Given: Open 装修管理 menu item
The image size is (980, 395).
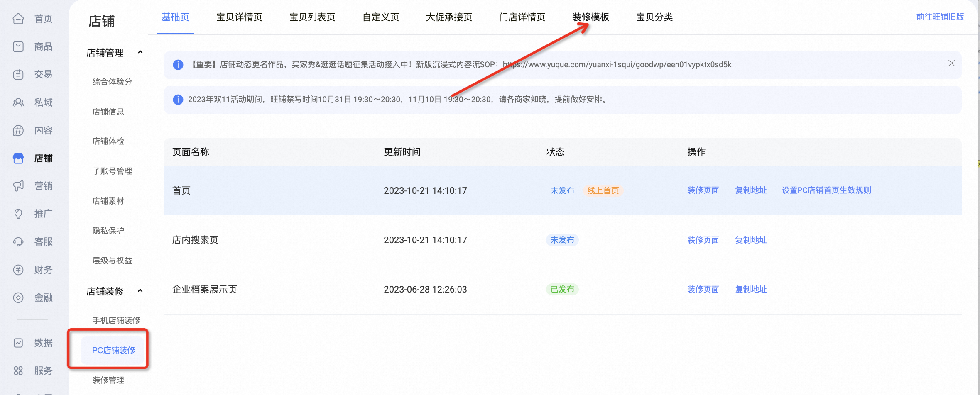Looking at the screenshot, I should click(108, 380).
